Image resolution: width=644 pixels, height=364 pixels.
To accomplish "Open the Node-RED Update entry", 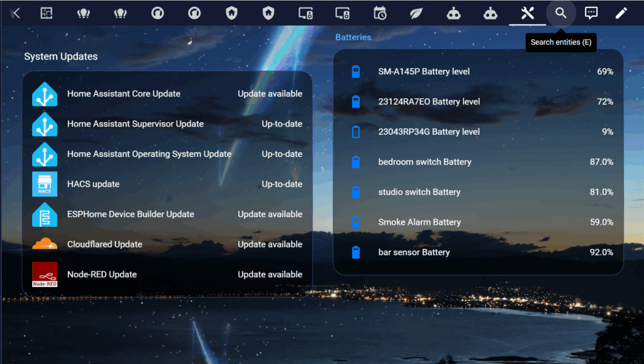I will (102, 275).
